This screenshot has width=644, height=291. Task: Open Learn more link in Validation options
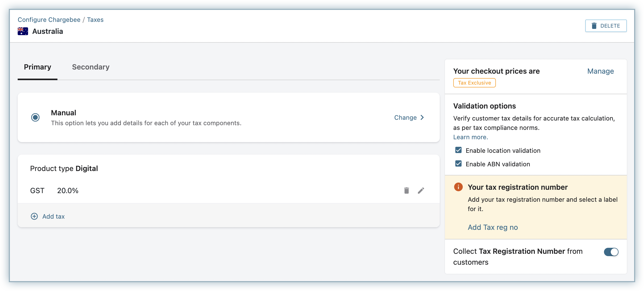tap(470, 137)
